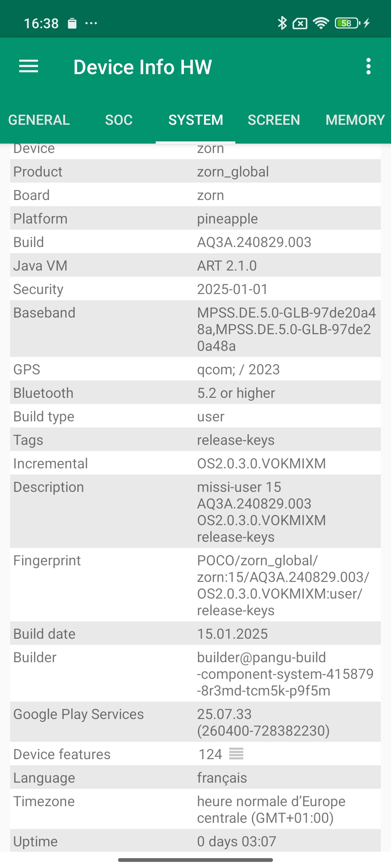391x868 pixels.
Task: Tap the charging bolt icon
Action: tap(367, 23)
